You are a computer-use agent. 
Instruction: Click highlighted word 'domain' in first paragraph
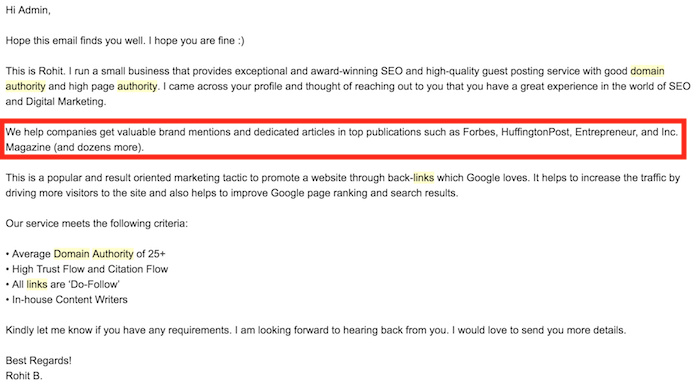[647, 71]
